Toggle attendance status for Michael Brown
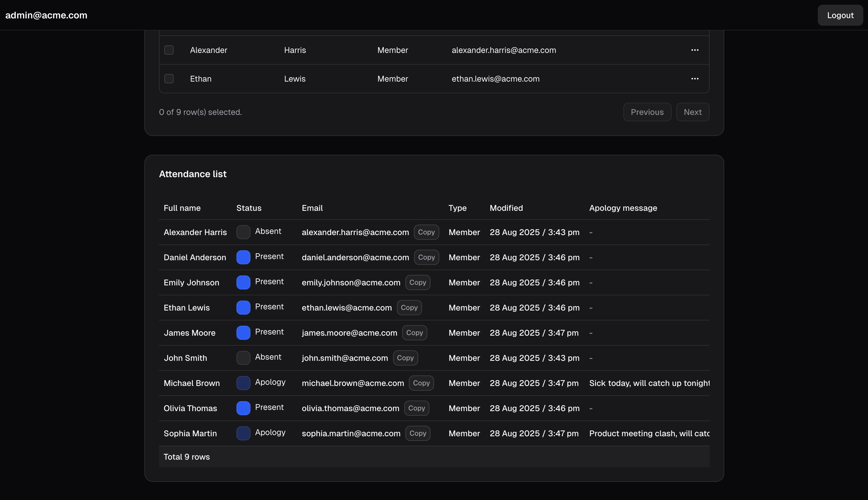The height and width of the screenshot is (500, 868). coord(243,383)
